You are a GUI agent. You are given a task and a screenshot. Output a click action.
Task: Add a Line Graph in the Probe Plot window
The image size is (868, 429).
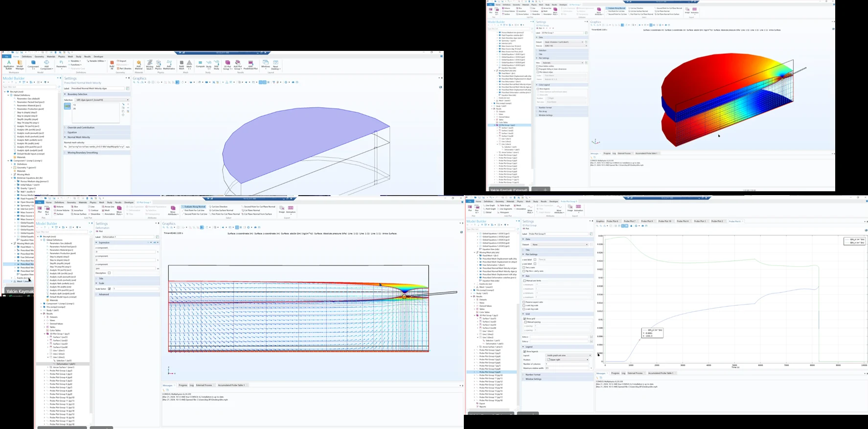click(490, 205)
